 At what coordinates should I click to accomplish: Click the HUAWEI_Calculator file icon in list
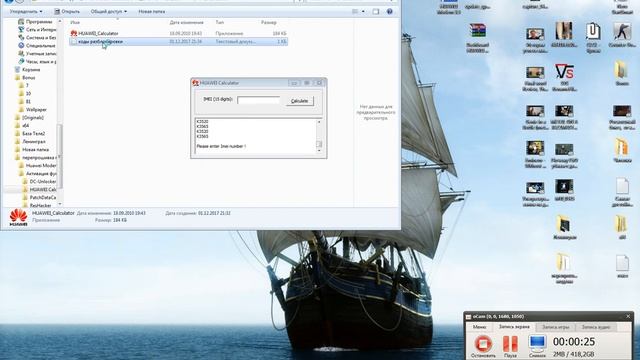[x=73, y=33]
